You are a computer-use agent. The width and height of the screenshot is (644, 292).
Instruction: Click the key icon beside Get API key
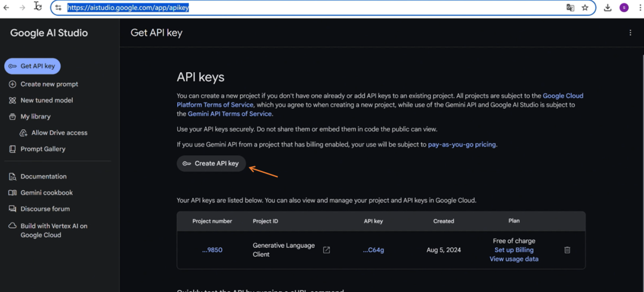[13, 66]
